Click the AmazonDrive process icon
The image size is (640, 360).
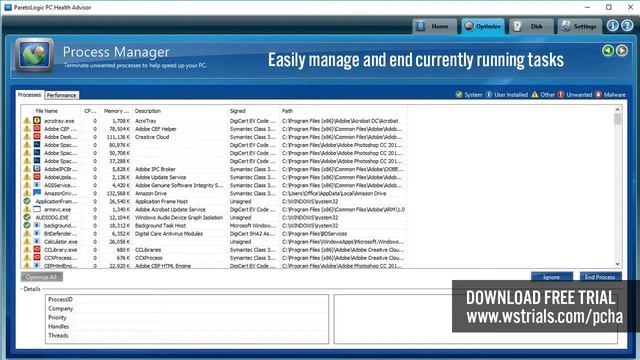37,193
